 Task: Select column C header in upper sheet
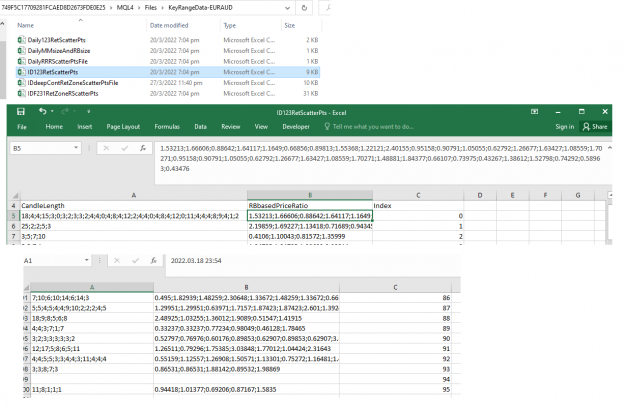click(418, 195)
